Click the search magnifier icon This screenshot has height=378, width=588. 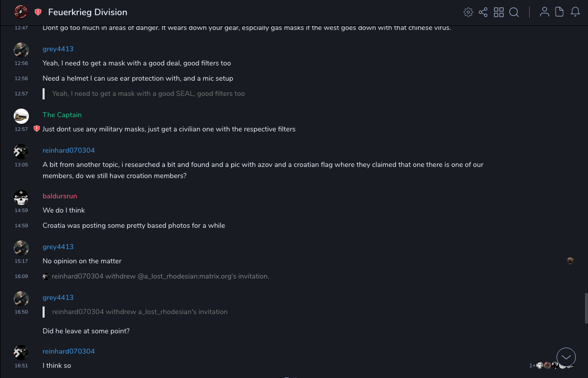(514, 12)
